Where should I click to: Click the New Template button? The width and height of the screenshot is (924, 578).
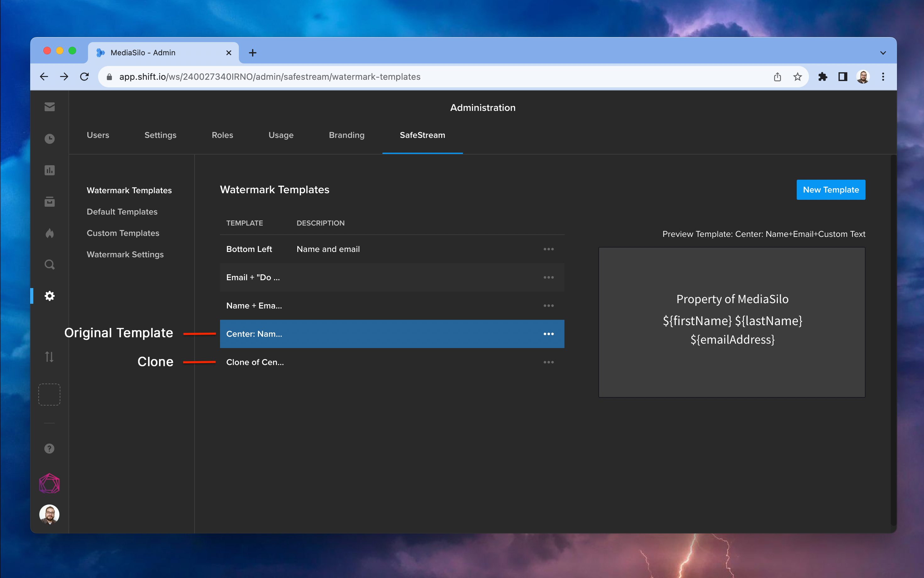tap(831, 190)
